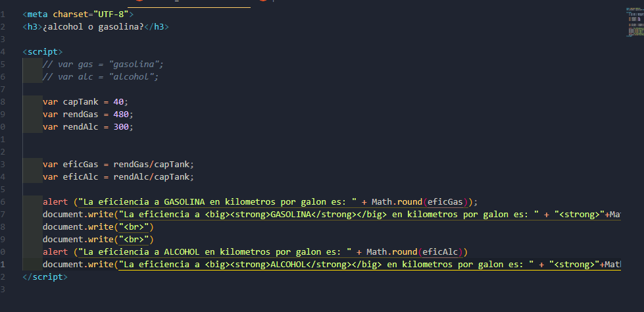Image resolution: width=644 pixels, height=312 pixels.
Task: Click the opening <script> tag
Action: 43,52
